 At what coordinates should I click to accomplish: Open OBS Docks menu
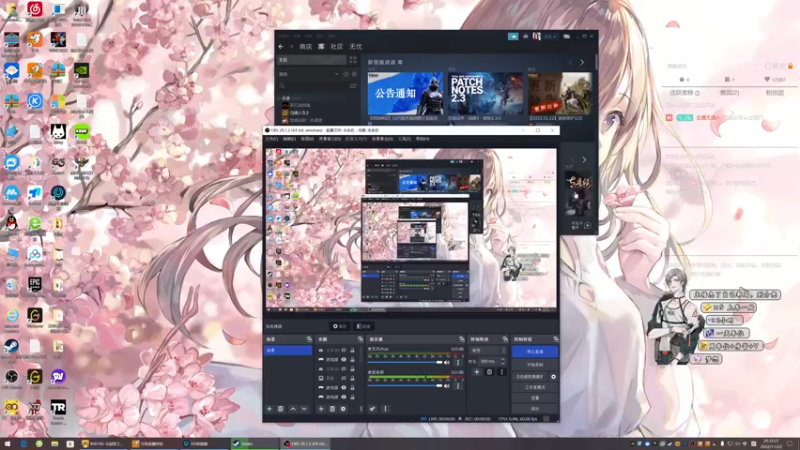click(330, 139)
